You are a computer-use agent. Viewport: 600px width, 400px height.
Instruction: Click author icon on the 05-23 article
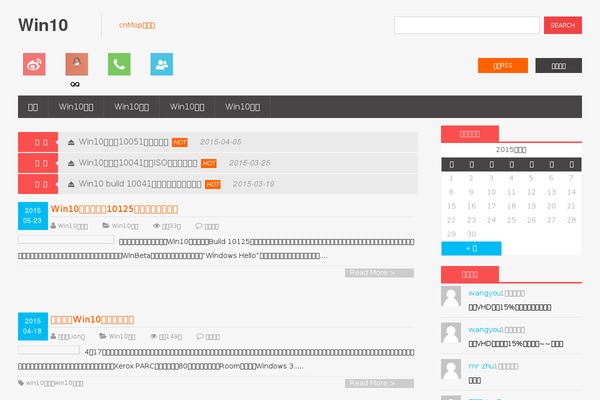(53, 226)
